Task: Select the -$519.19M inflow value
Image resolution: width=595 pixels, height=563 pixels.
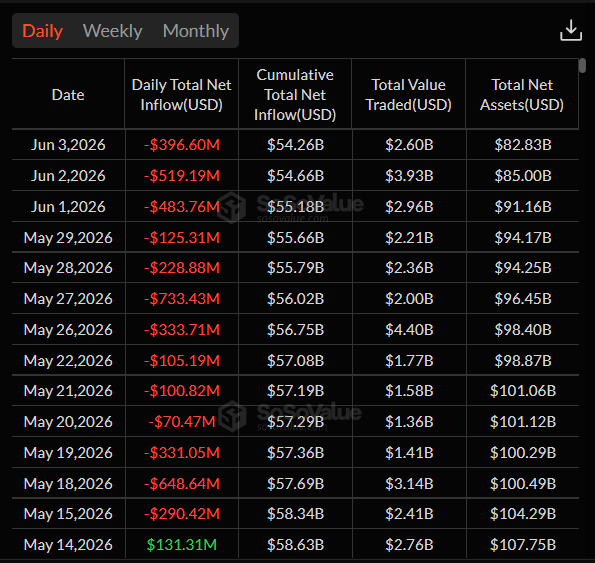Action: coord(182,176)
